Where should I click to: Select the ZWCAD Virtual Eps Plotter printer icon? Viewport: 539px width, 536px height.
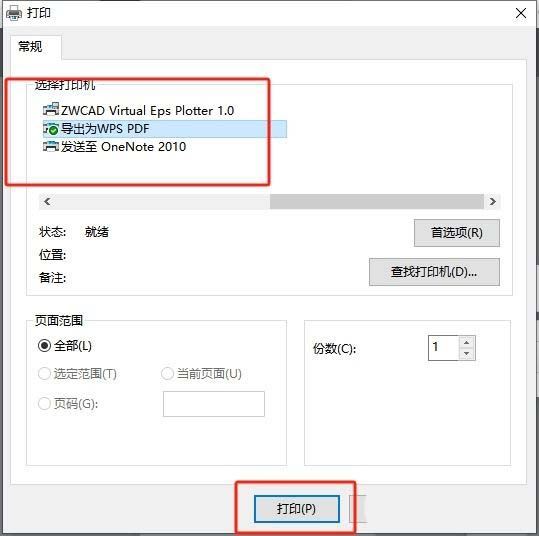click(x=51, y=110)
